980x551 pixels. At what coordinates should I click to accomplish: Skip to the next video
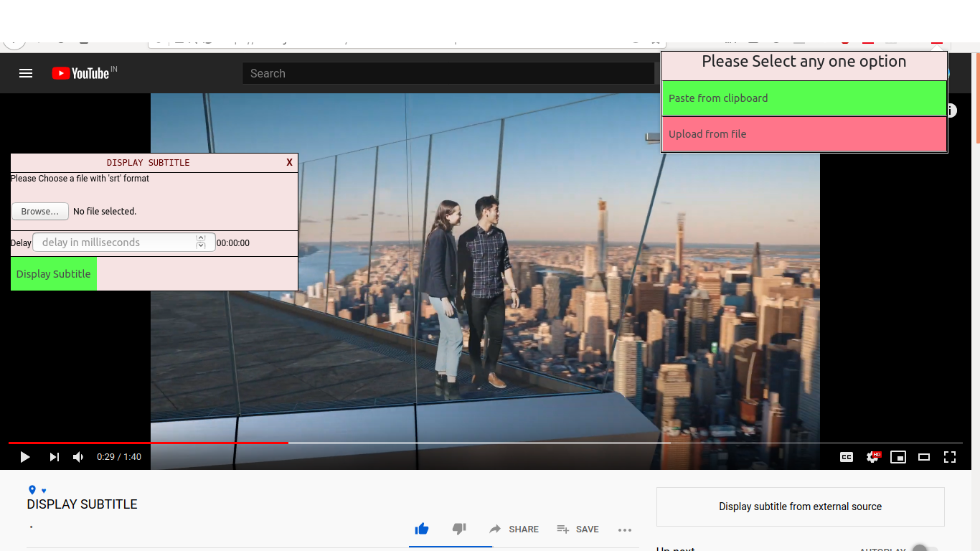[54, 457]
